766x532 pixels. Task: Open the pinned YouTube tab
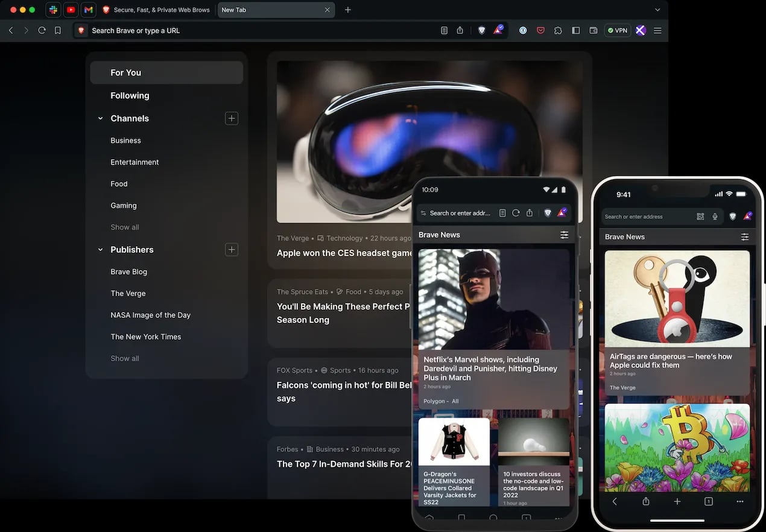tap(71, 10)
